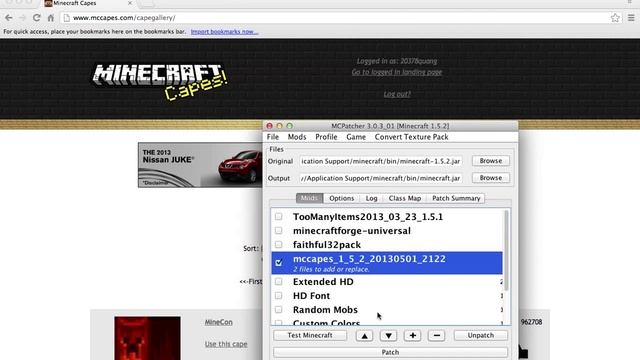Open the Nissan JUKE advertisement
This screenshot has height=360, width=640.
[200, 165]
